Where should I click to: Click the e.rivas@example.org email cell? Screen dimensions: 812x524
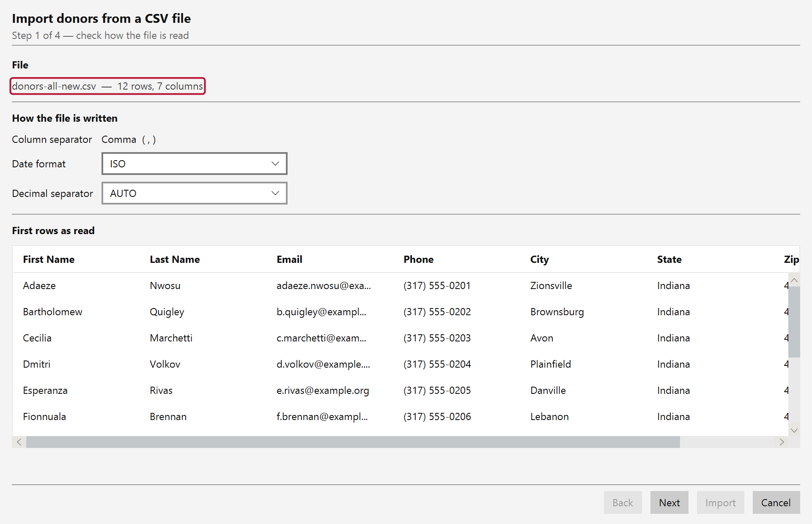pos(323,390)
